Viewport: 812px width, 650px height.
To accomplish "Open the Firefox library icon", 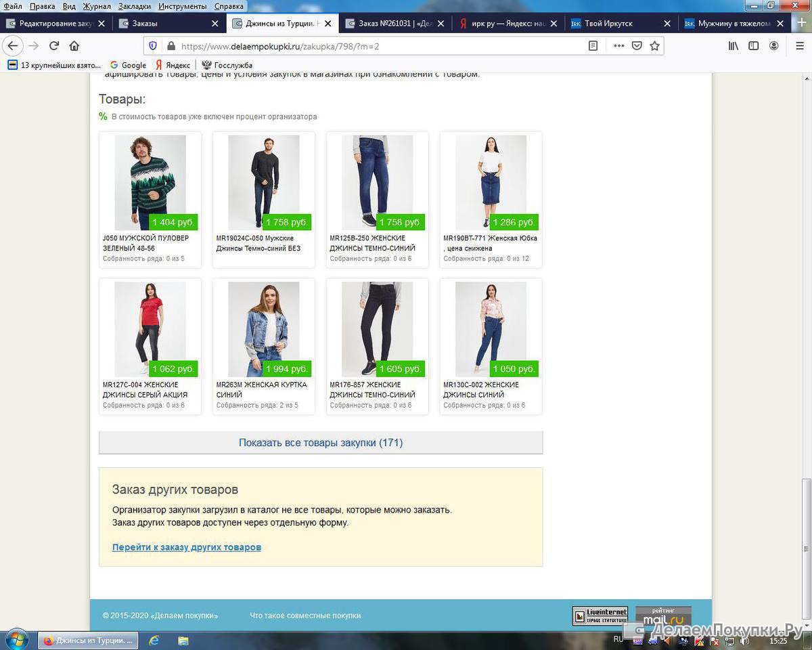I will coord(734,46).
